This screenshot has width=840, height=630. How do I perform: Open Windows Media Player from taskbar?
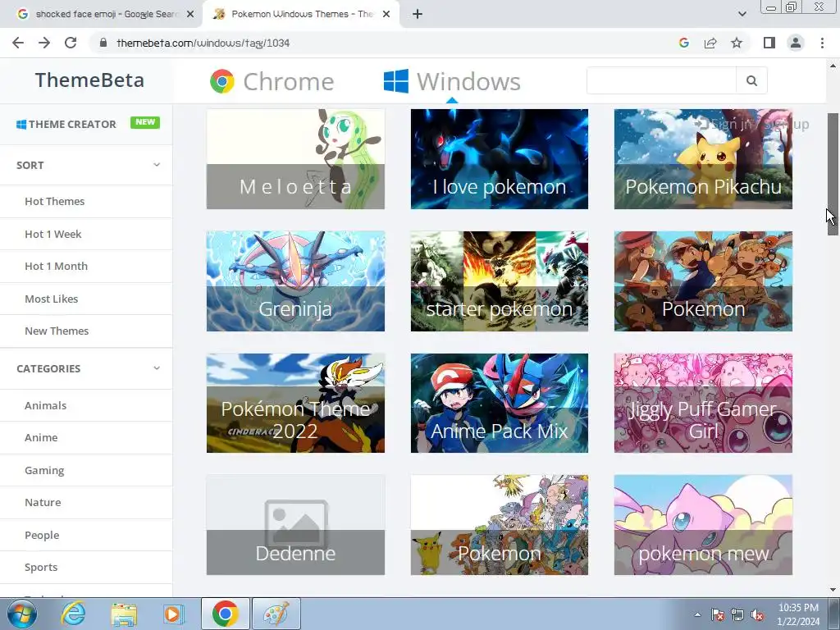point(173,614)
